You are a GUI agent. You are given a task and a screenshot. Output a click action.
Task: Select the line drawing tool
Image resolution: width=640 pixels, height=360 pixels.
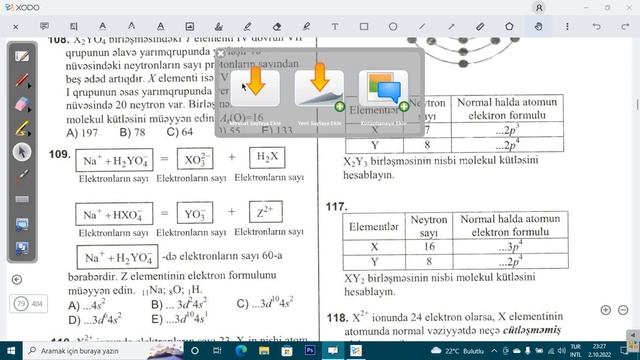coord(422,27)
